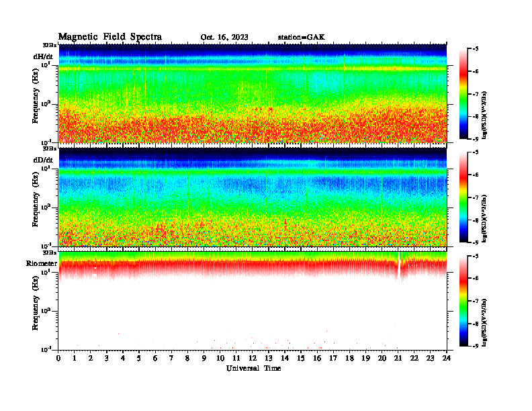Screen dimensions: 532x411
Task: Click the "24" tick on the Universal Time axis
Action: tap(447, 359)
